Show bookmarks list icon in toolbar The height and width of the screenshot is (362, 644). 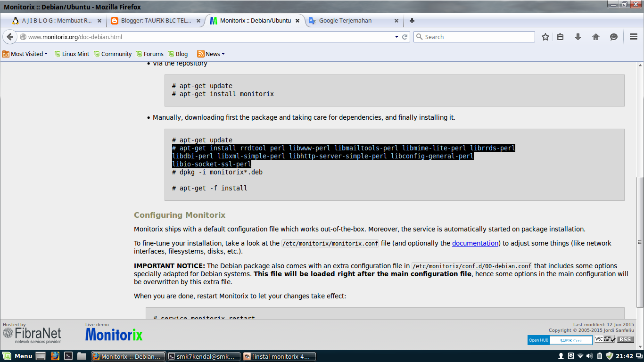click(x=560, y=37)
